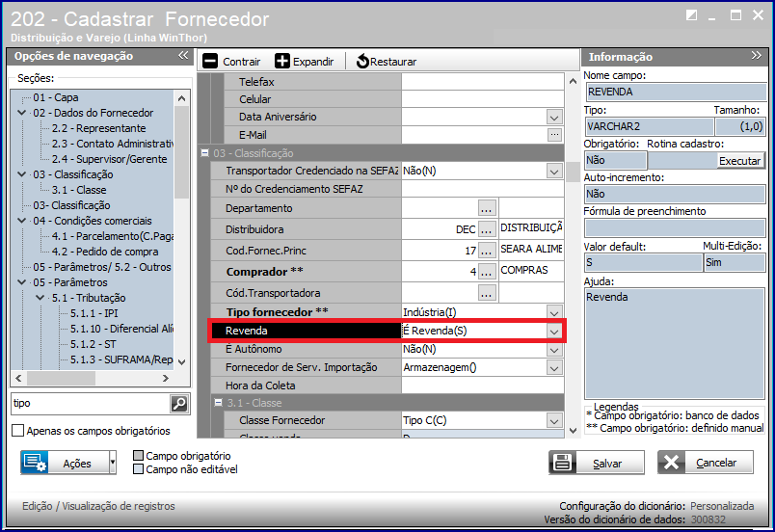
Task: Collapse the 02 - Dados do Fornecedor node
Action: (x=22, y=113)
